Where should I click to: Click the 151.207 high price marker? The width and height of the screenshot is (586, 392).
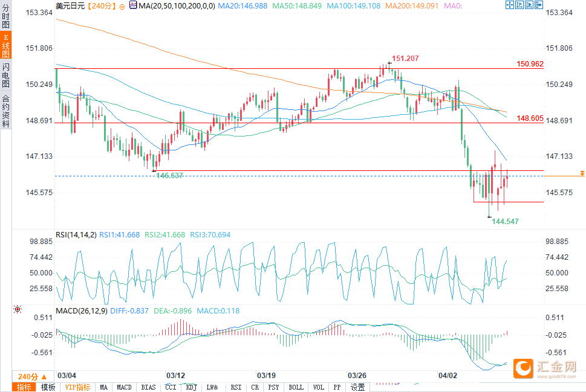(405, 58)
